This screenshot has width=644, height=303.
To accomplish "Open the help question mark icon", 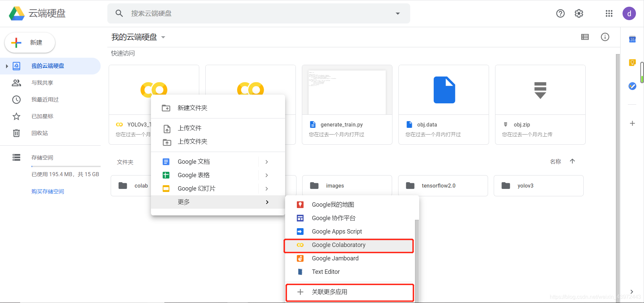I will pos(560,13).
